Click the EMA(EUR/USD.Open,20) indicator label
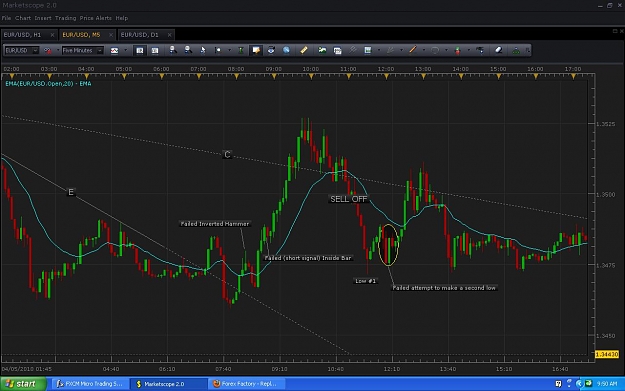Screen dimensions: 625x391 pyautogui.click(x=48, y=84)
